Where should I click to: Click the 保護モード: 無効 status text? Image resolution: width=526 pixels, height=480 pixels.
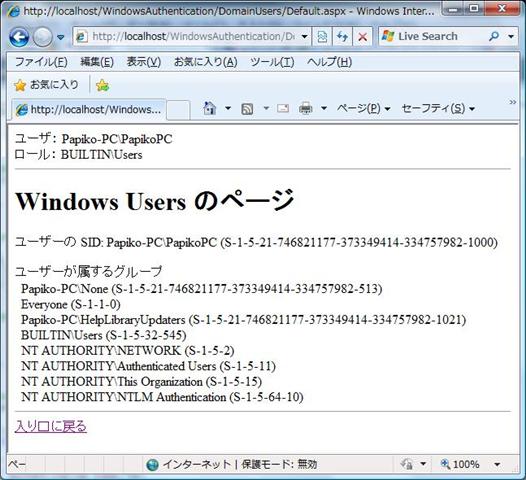[x=279, y=465]
